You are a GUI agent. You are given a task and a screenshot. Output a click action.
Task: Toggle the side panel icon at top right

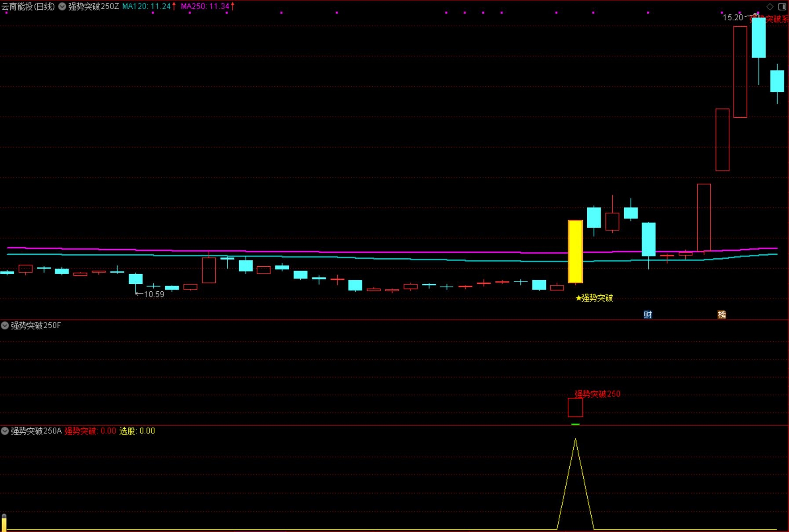(782, 7)
